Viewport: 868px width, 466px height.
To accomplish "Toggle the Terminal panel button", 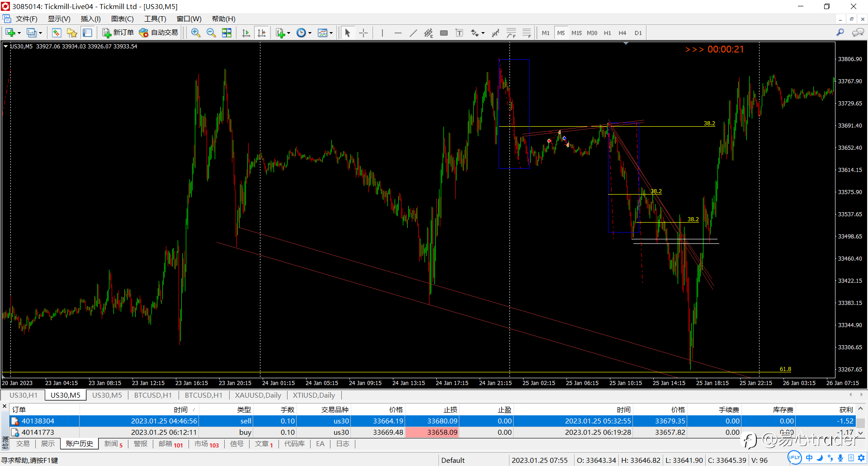I will click(x=87, y=33).
